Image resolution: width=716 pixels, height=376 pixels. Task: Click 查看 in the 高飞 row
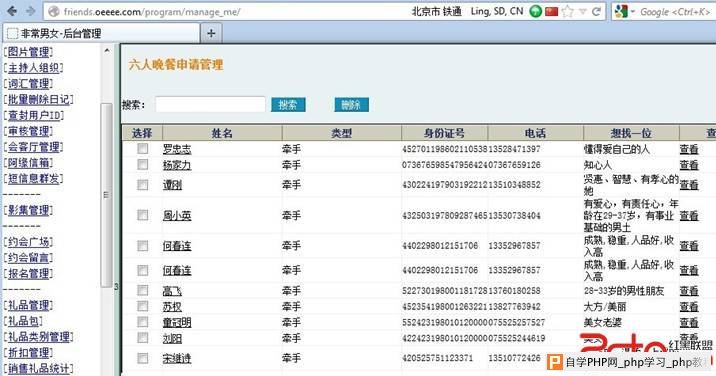click(689, 291)
